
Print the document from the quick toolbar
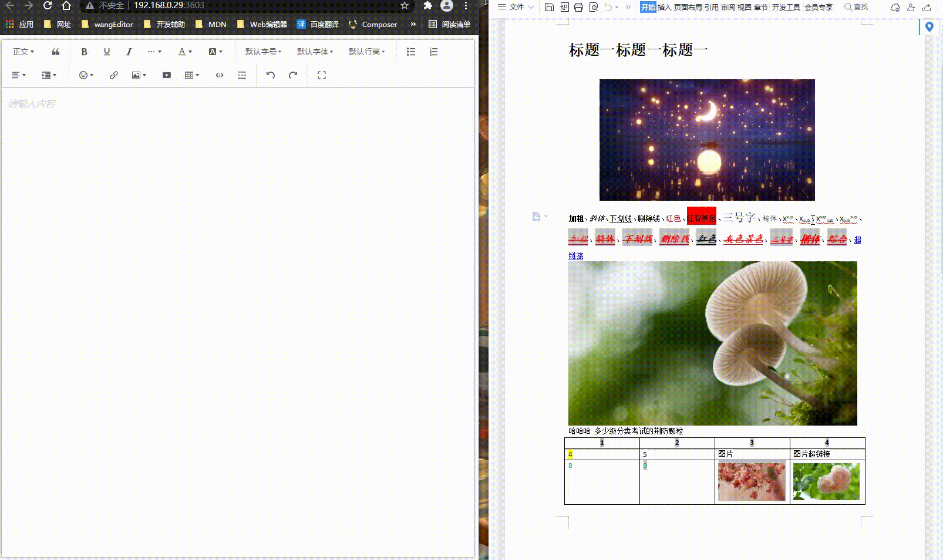578,8
